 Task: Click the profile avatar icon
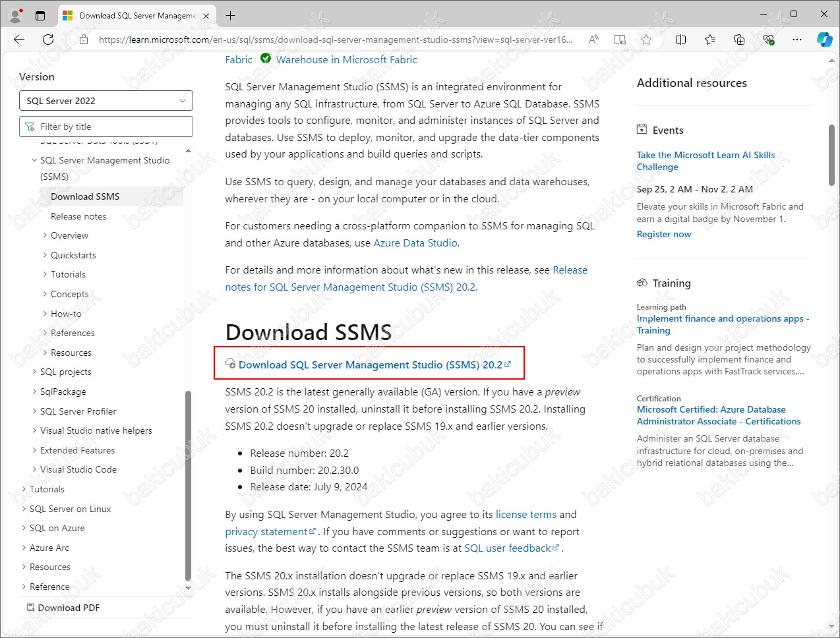pos(16,15)
